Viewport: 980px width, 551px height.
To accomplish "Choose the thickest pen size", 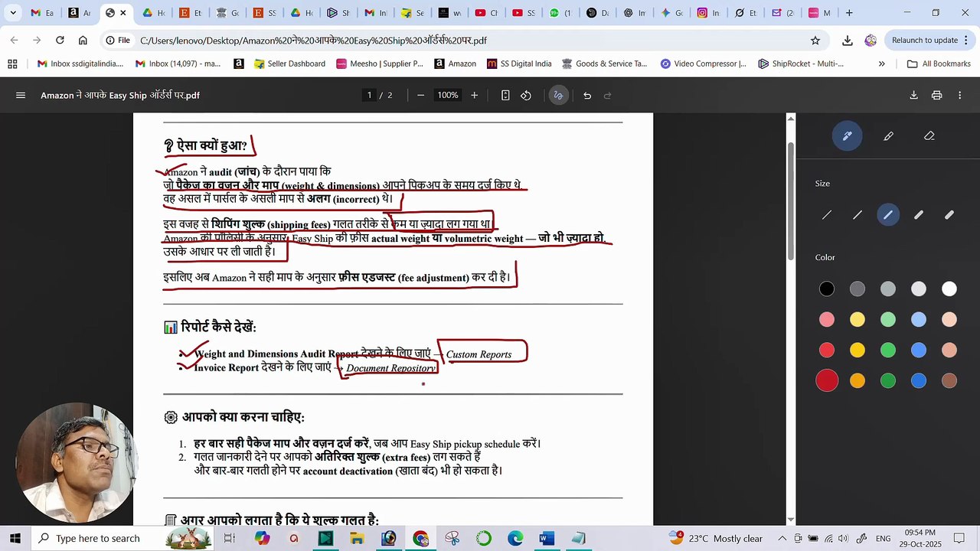I will pos(949,215).
